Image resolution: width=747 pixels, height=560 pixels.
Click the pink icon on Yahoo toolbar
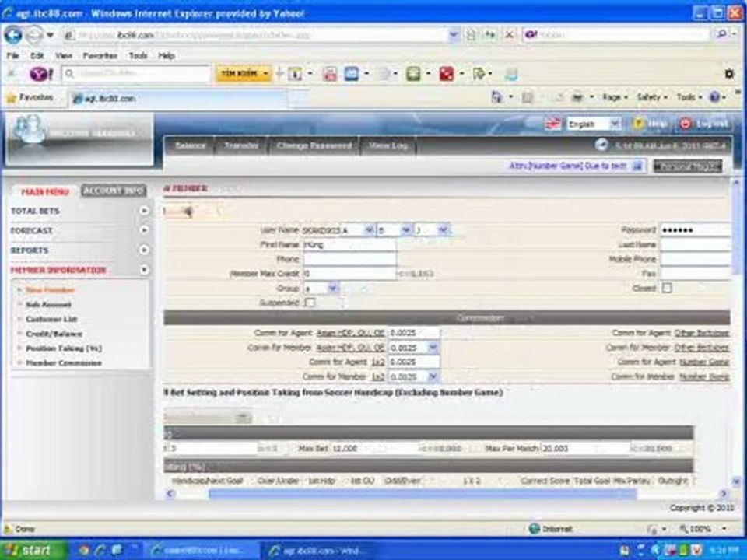(x=330, y=74)
